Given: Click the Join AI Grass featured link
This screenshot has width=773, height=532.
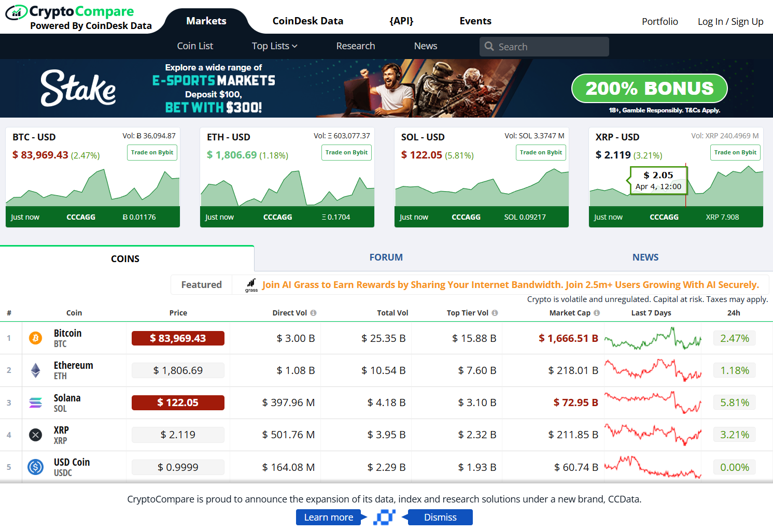Looking at the screenshot, I should [x=511, y=285].
